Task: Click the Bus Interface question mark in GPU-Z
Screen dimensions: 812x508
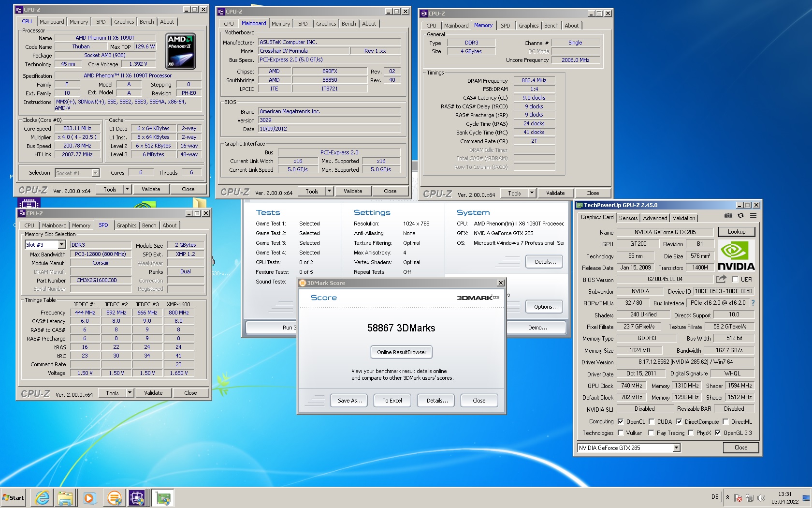Action: click(753, 303)
